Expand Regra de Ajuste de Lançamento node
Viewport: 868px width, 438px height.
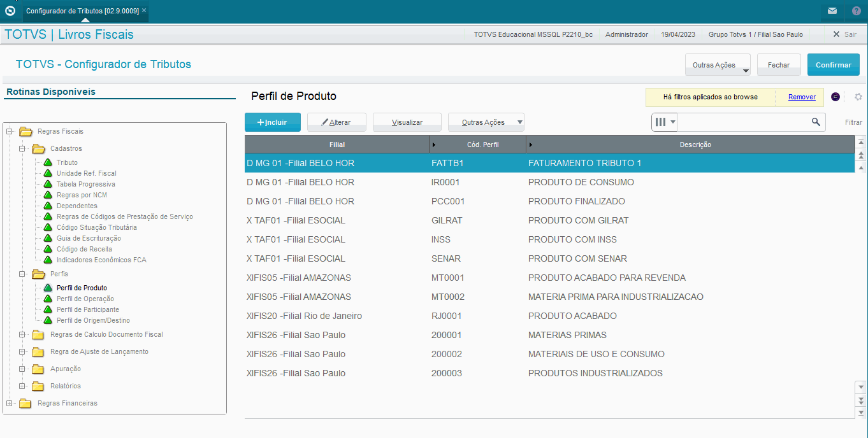pos(22,352)
